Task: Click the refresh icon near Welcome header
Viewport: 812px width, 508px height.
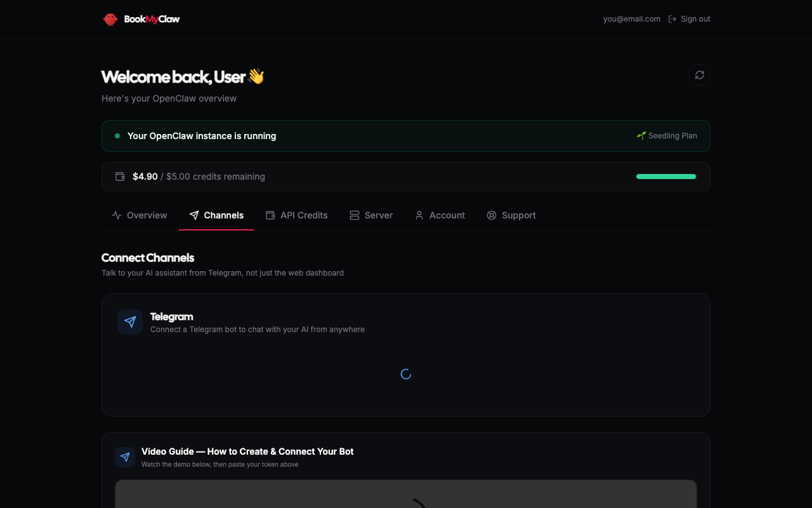Action: click(x=699, y=75)
